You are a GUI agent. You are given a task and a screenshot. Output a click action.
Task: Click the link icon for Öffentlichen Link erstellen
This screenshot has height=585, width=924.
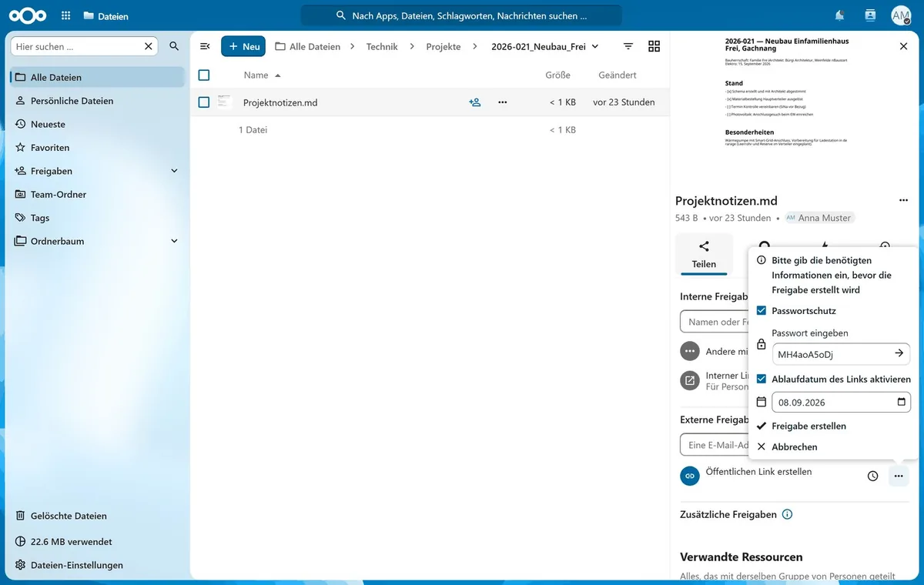(690, 476)
